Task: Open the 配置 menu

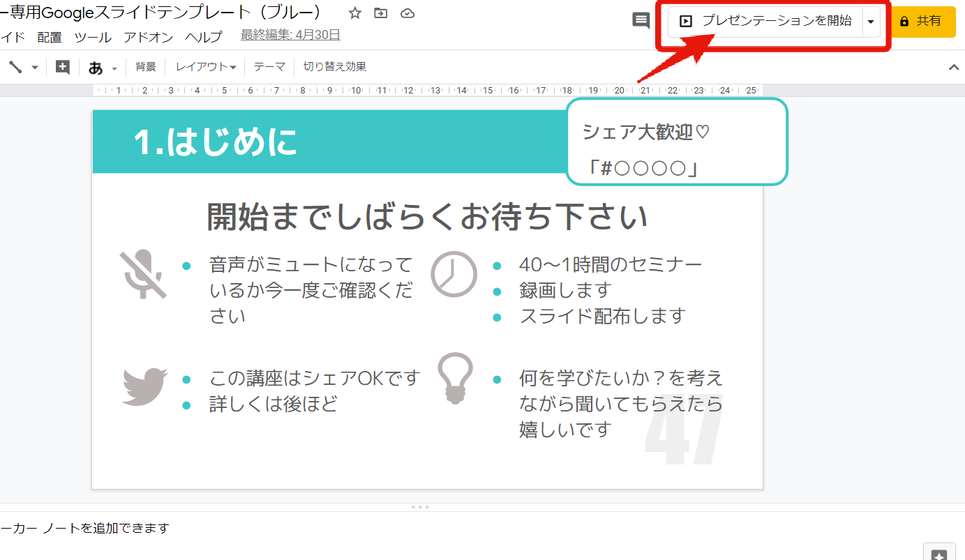Action: coord(50,37)
